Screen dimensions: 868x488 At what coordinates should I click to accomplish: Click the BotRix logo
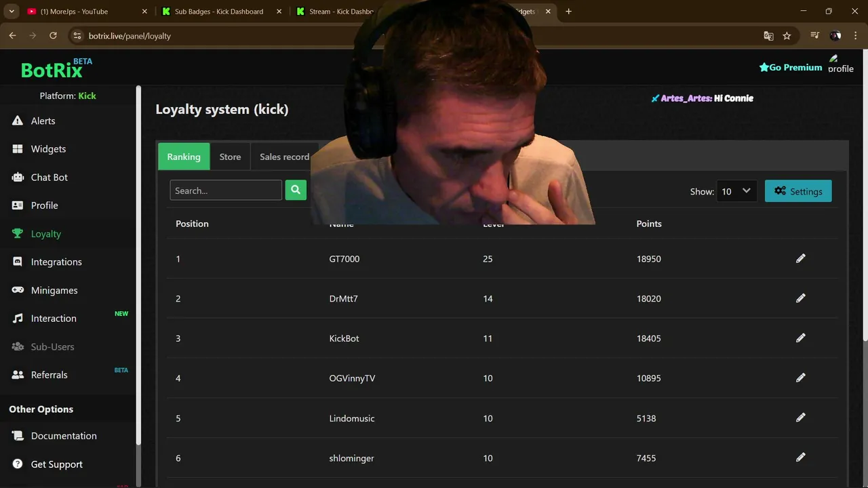(56, 68)
